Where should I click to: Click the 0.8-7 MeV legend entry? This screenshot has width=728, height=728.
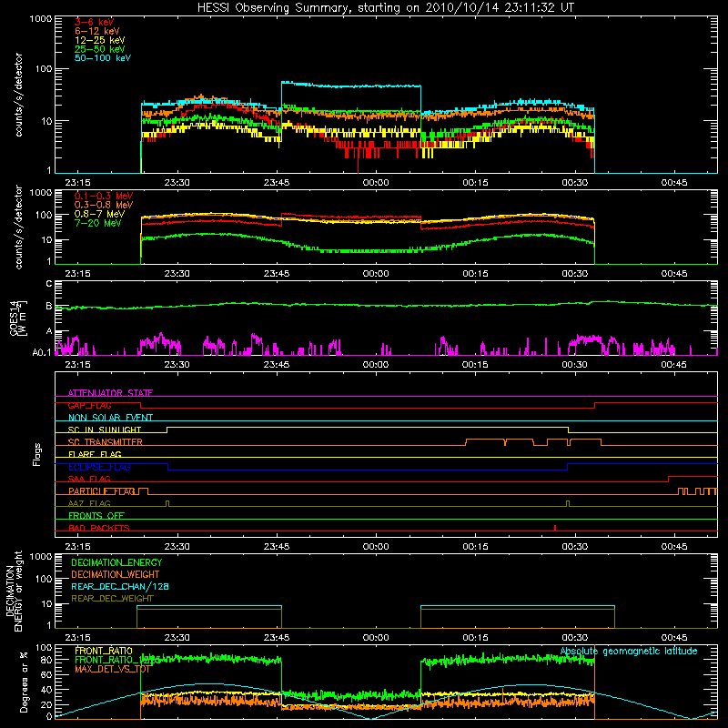coord(99,214)
